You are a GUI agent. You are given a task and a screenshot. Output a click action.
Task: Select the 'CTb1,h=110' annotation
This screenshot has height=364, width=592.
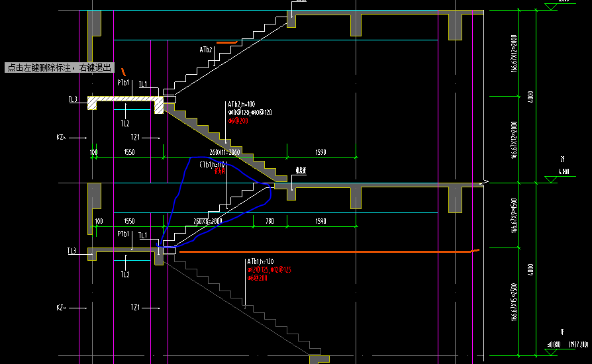pyautogui.click(x=212, y=164)
